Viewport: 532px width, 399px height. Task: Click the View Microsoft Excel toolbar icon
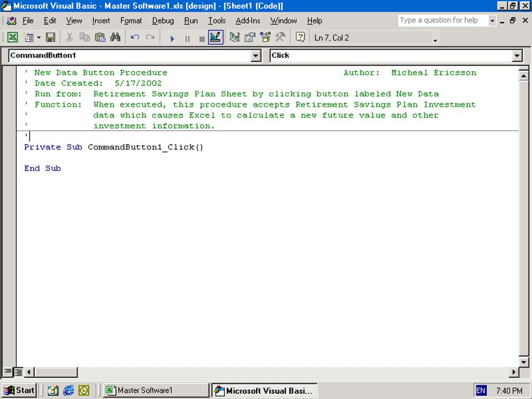[13, 37]
